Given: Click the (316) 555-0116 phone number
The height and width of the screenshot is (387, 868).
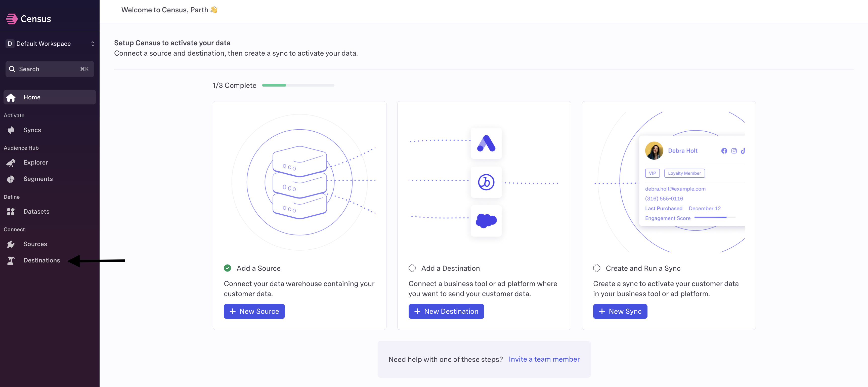Looking at the screenshot, I should point(664,199).
